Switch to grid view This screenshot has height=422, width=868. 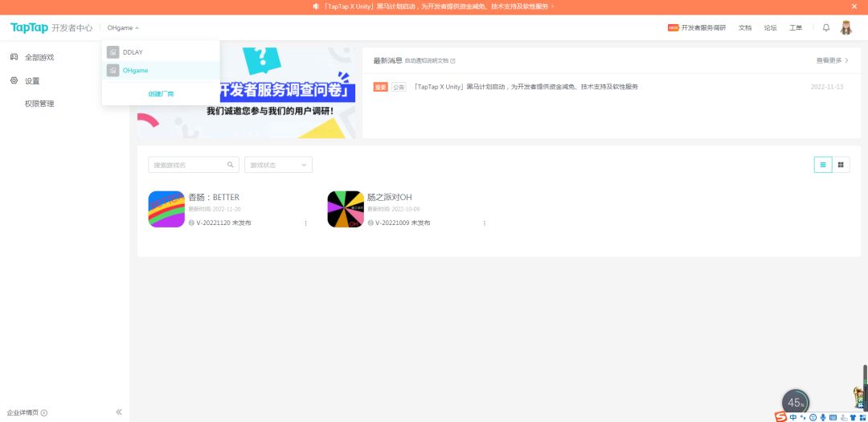(841, 165)
